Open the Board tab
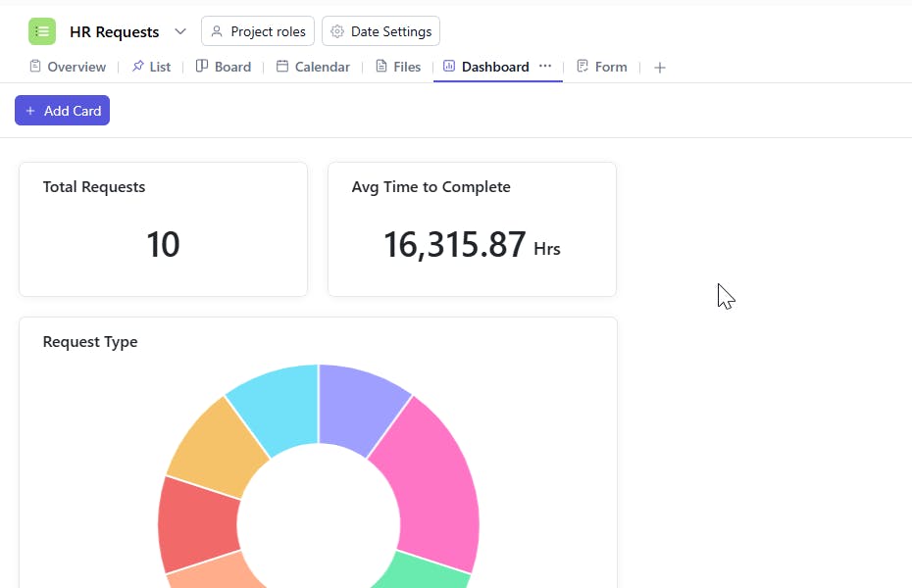 point(224,67)
